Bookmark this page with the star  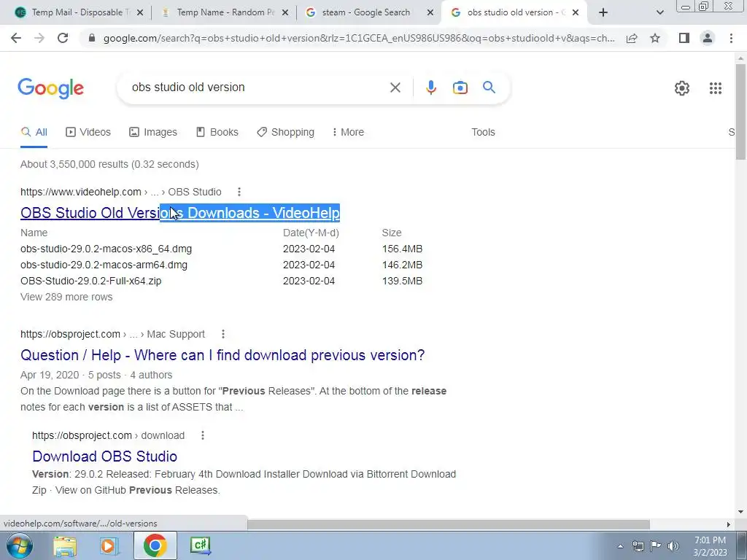click(x=655, y=38)
